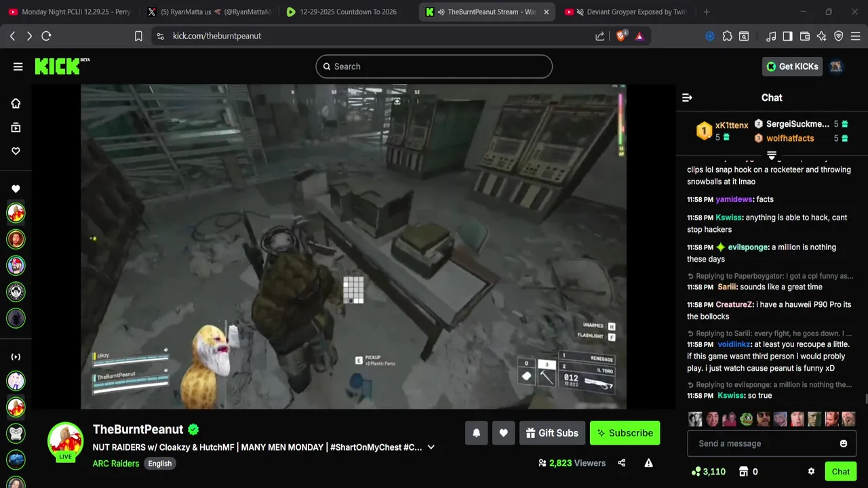
Task: Switch to Monday Night PCLII tab
Action: coord(70,12)
